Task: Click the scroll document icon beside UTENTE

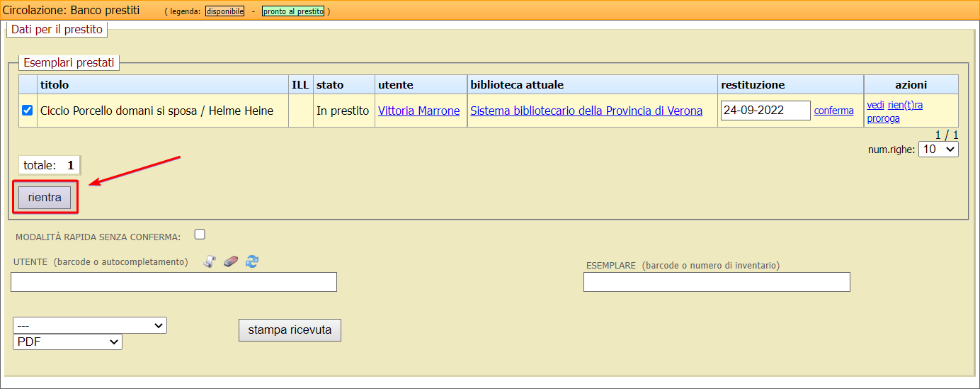Action: [209, 261]
